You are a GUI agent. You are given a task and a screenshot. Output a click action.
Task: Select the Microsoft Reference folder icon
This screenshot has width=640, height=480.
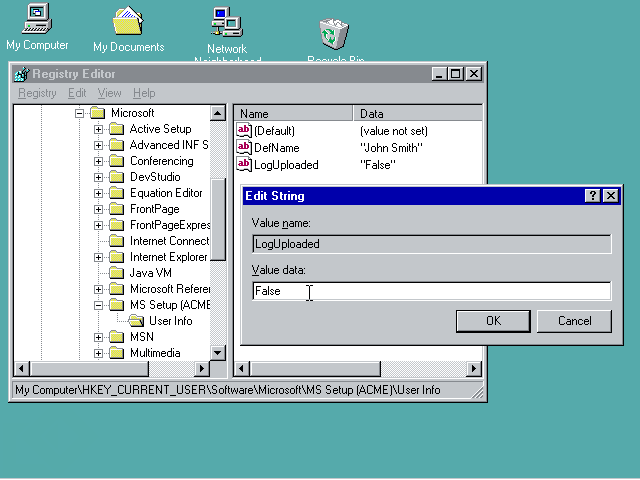click(117, 289)
